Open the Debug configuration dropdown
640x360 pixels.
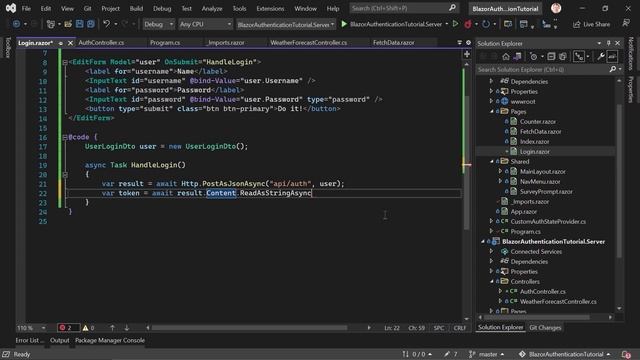click(x=158, y=24)
